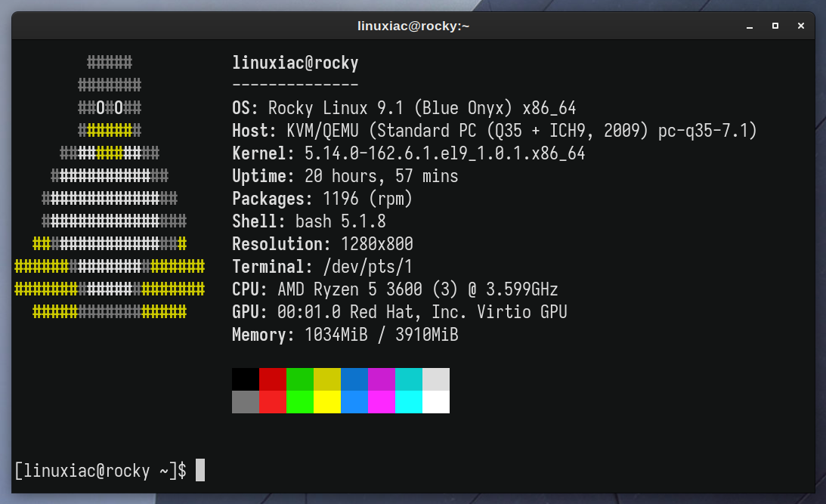Viewport: 826px width, 504px height.
Task: Click the Kernel version '5.14.0-162.6.1.el9_1.0.1.x86_64'
Action: (x=444, y=154)
